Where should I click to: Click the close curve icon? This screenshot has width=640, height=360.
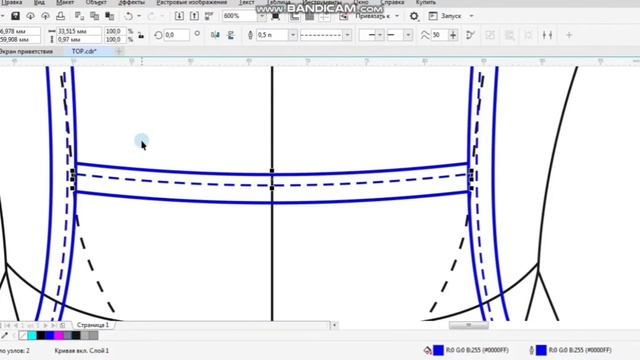coord(470,35)
